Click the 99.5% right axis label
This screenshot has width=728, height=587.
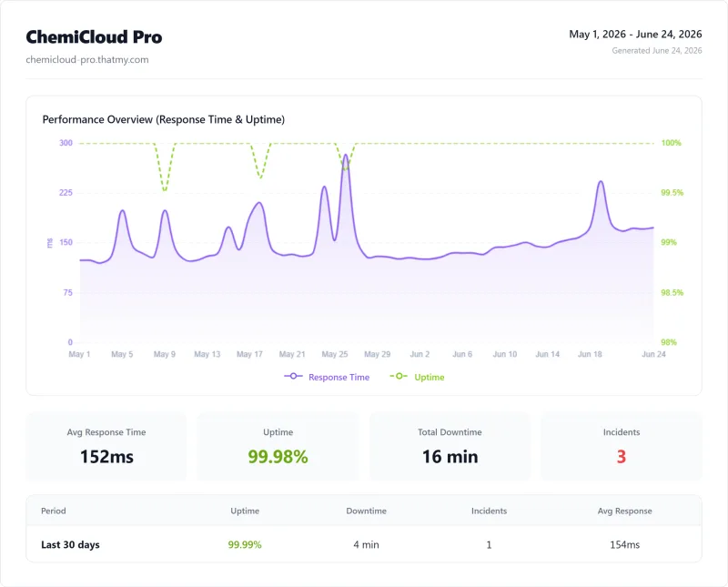[672, 193]
